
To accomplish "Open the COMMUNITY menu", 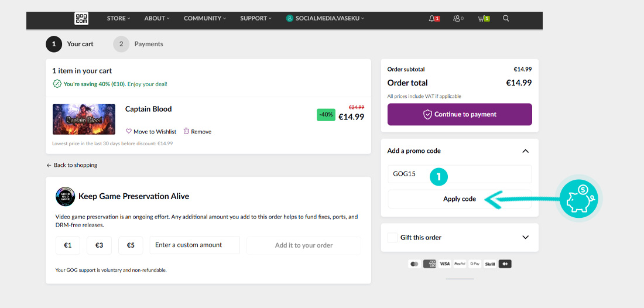I will coord(205,19).
